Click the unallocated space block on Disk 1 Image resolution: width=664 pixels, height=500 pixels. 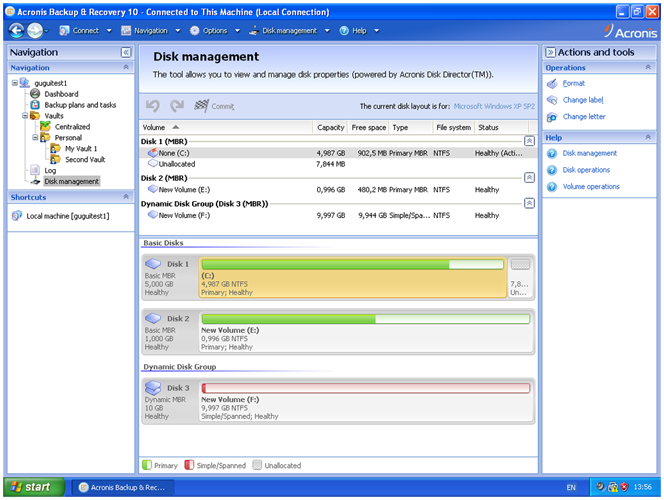(x=520, y=277)
